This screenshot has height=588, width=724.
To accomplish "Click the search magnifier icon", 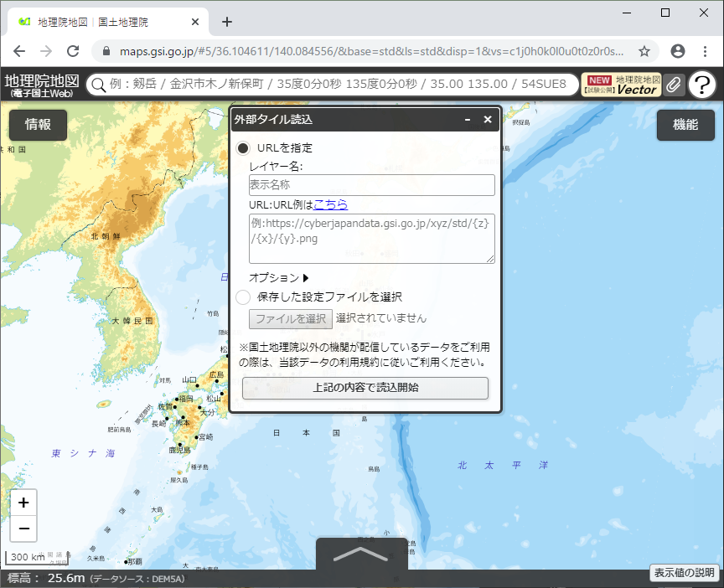I will tap(98, 85).
